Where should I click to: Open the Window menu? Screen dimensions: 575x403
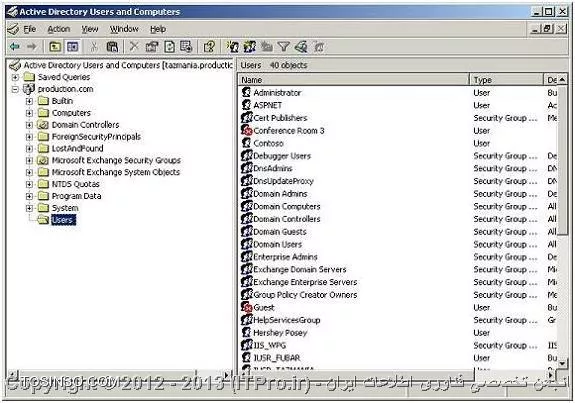pos(124,29)
